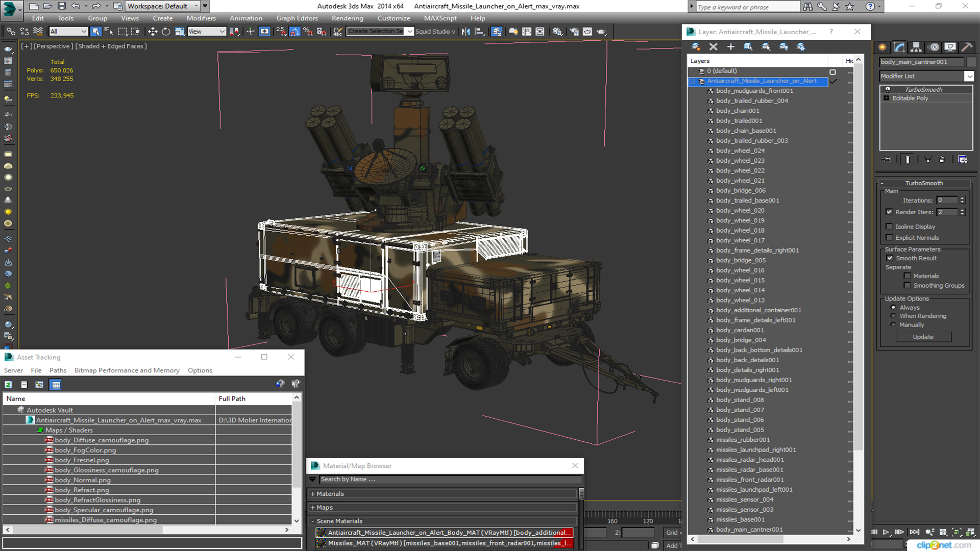Select the Move transform tool
The image size is (980, 551).
[152, 32]
